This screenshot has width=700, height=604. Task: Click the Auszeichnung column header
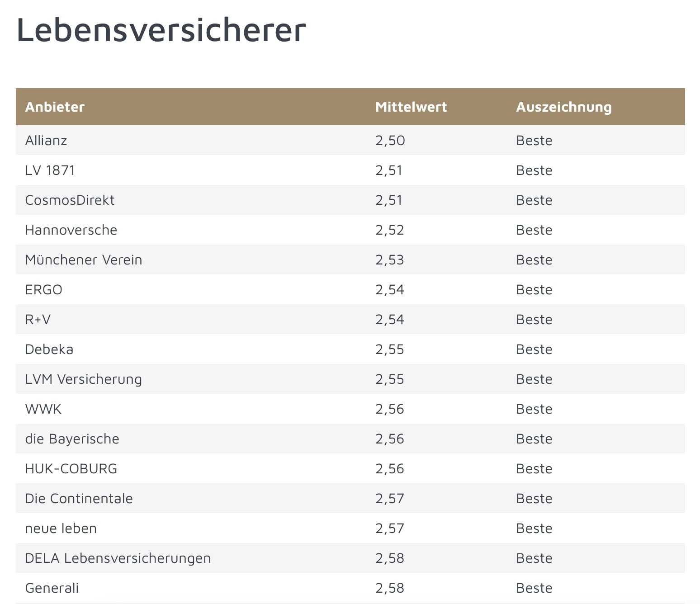click(x=563, y=108)
